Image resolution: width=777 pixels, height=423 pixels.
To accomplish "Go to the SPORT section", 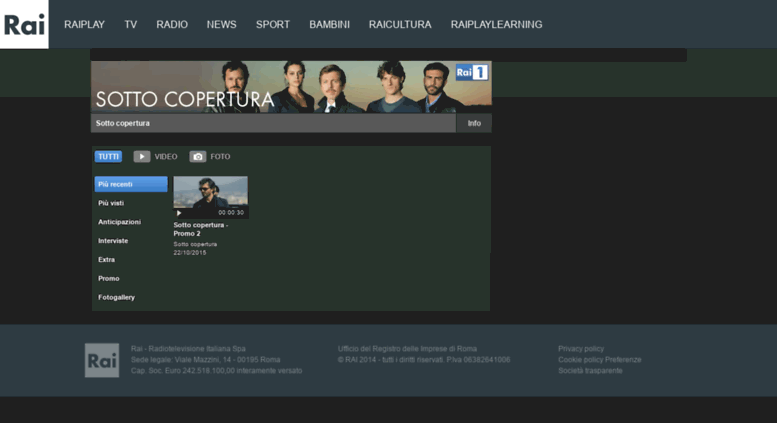I will pyautogui.click(x=273, y=25).
